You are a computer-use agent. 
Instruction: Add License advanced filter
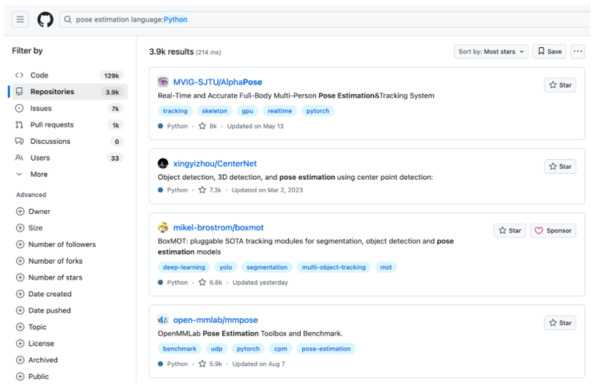[x=35, y=343]
